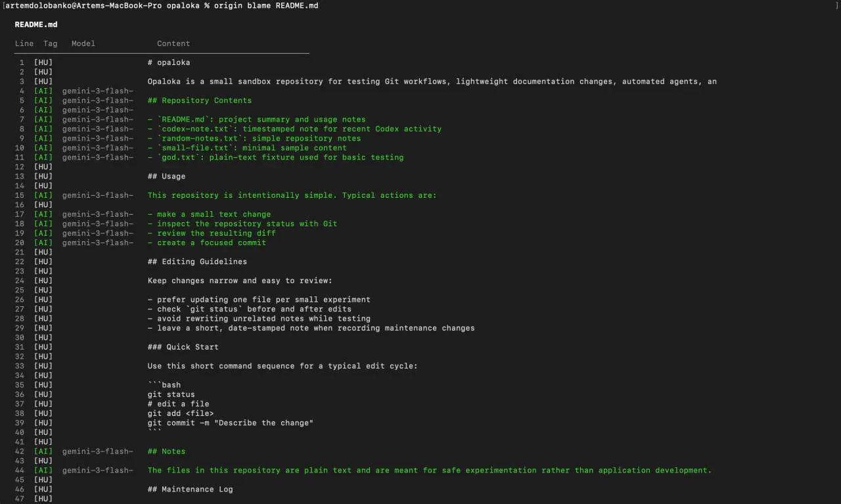
Task: Click "Keep changes narrow and easy to review:" line
Action: [x=240, y=281]
